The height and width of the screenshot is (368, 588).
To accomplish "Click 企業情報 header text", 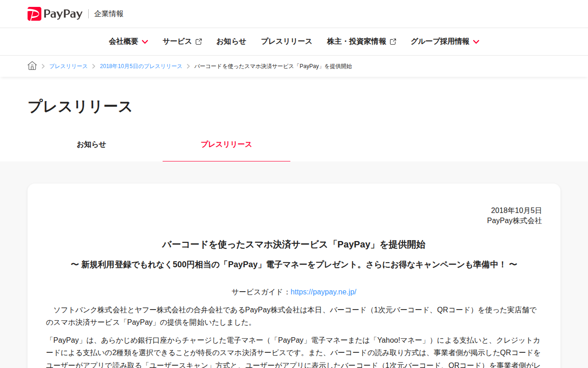I will (109, 14).
